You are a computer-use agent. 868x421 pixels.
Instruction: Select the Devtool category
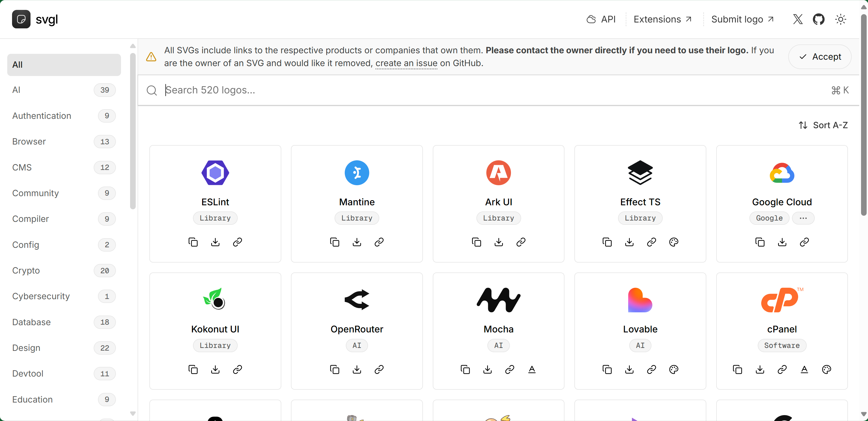[x=64, y=373]
